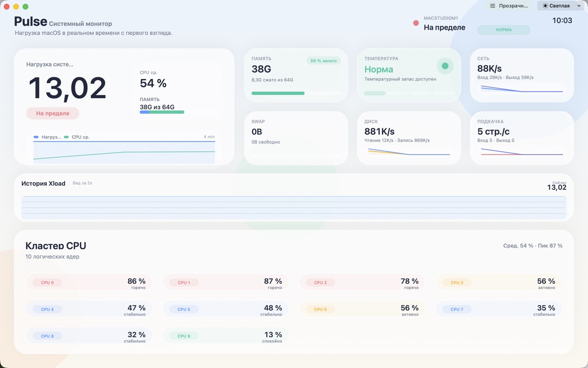Screen dimensions: 588x368
Task: Click the "881K/s" disk throughput value
Action: (x=379, y=132)
